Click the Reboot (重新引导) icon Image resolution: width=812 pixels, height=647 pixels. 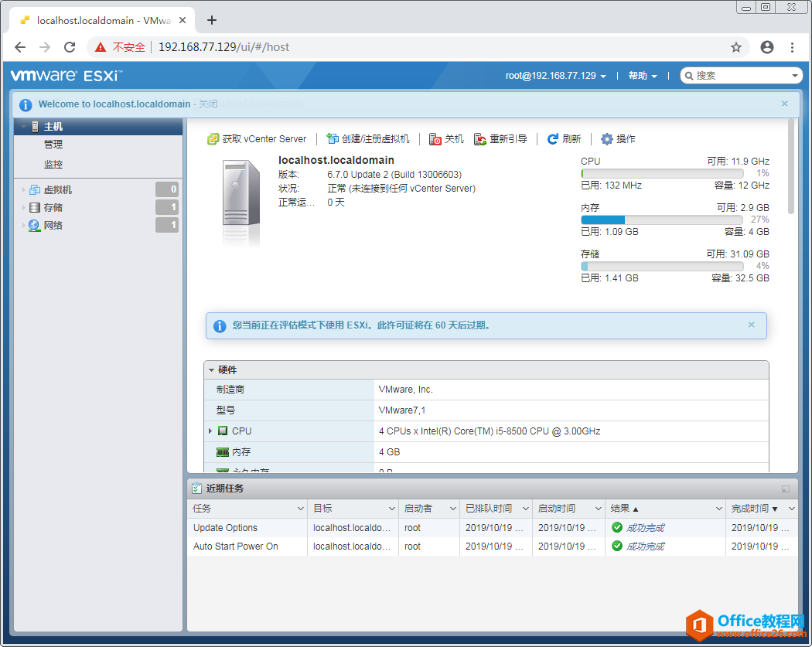point(480,139)
